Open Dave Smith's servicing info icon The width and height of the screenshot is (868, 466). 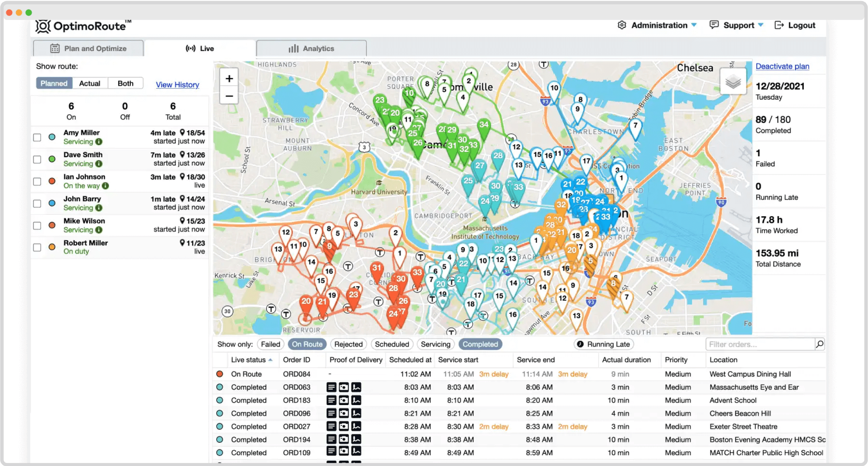(99, 164)
